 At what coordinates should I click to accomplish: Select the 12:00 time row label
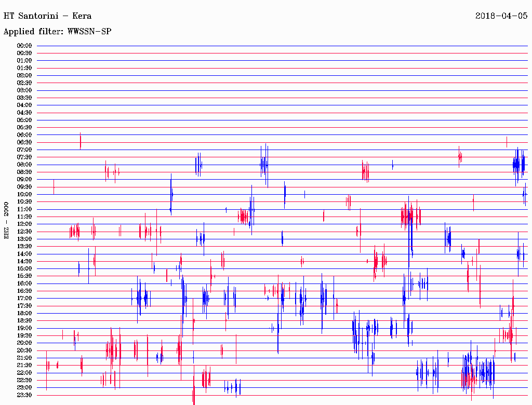point(24,224)
